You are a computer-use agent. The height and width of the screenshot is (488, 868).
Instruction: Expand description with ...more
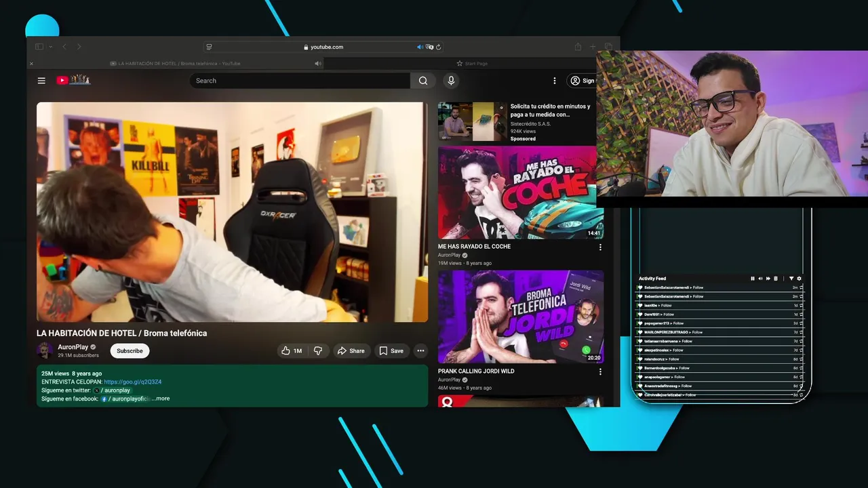tap(161, 399)
